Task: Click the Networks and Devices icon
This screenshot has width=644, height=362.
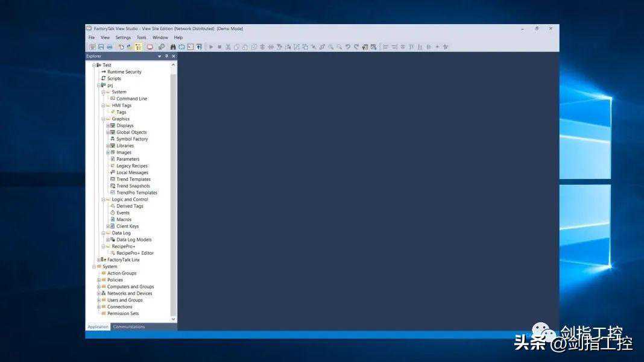Action: [104, 293]
